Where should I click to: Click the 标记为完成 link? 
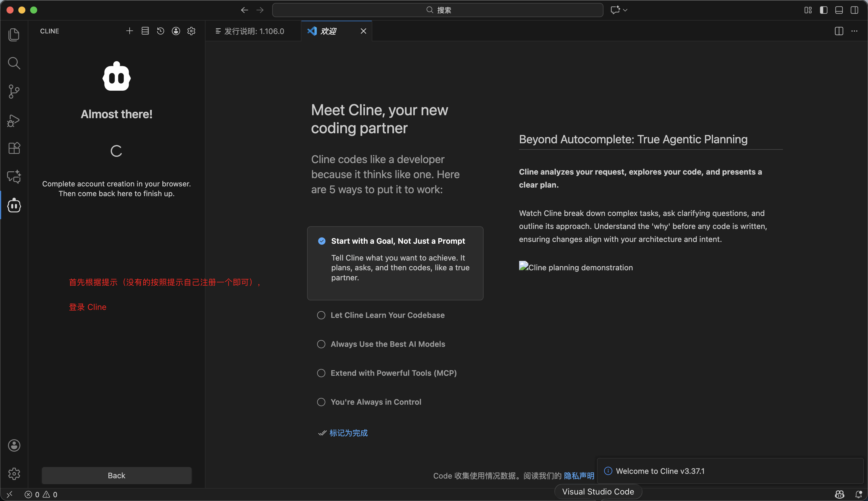coord(348,433)
